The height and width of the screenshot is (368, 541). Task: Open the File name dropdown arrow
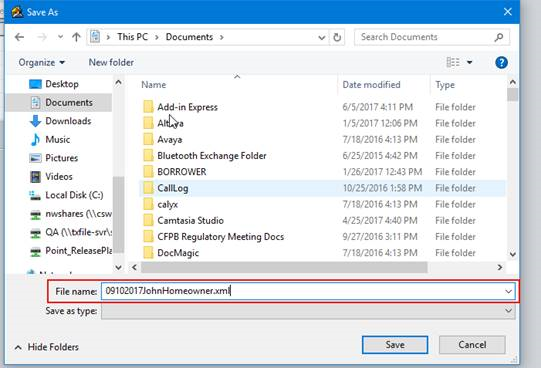click(509, 291)
